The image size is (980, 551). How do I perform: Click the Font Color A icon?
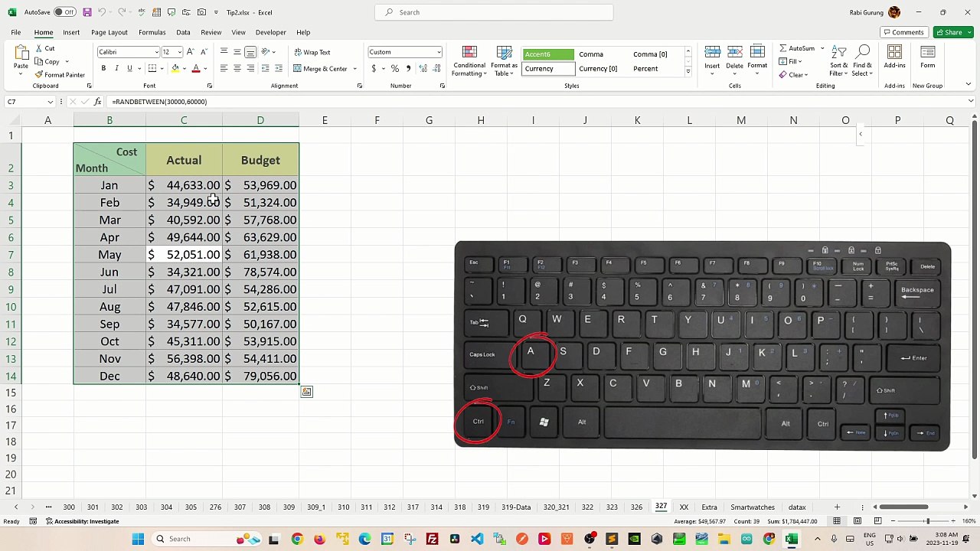click(196, 69)
